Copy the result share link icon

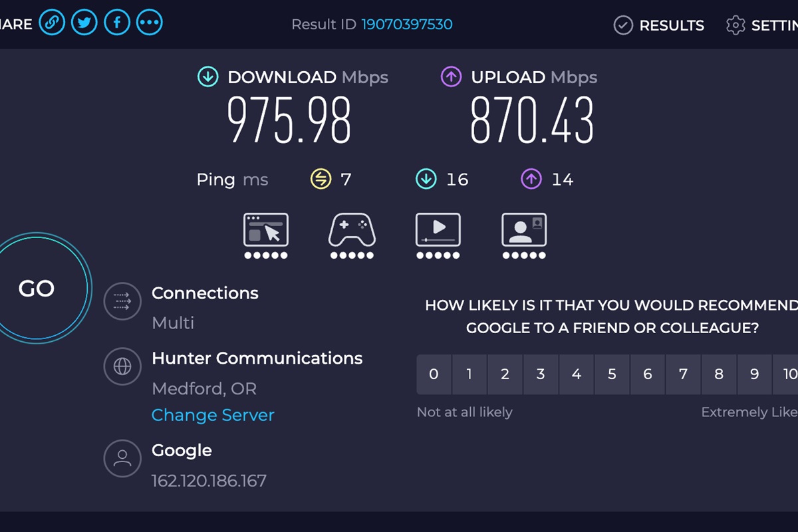click(x=52, y=21)
